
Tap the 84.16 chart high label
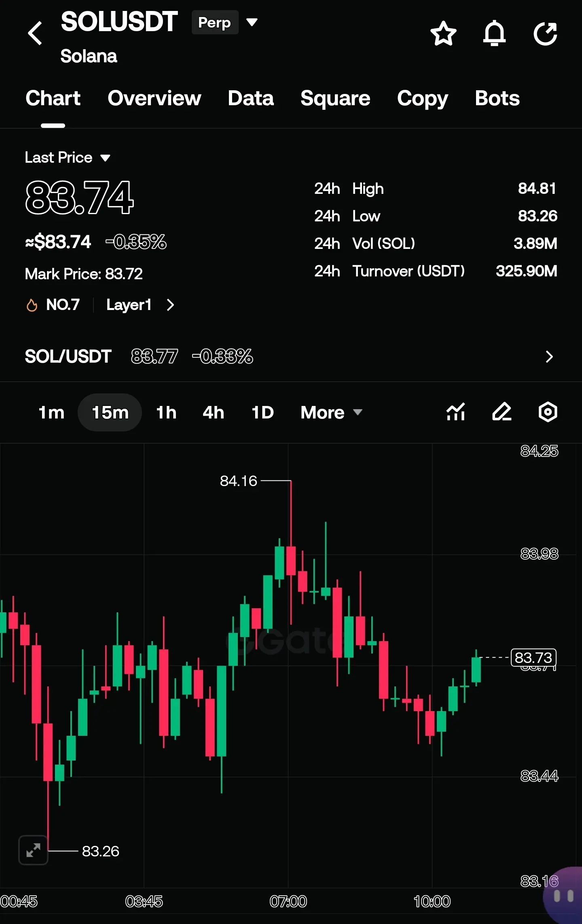tap(239, 481)
